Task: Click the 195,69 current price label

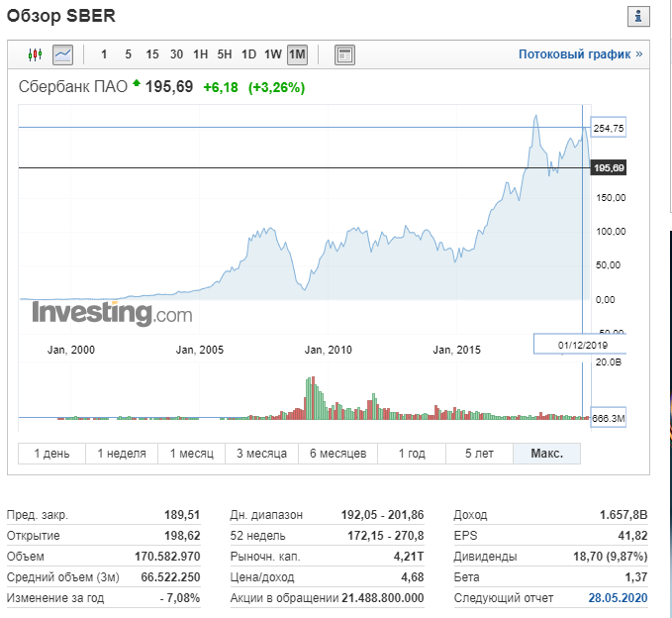Action: pyautogui.click(x=609, y=168)
